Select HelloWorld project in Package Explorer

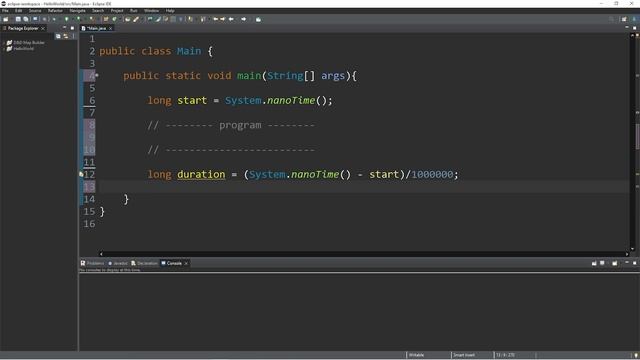pos(24,49)
